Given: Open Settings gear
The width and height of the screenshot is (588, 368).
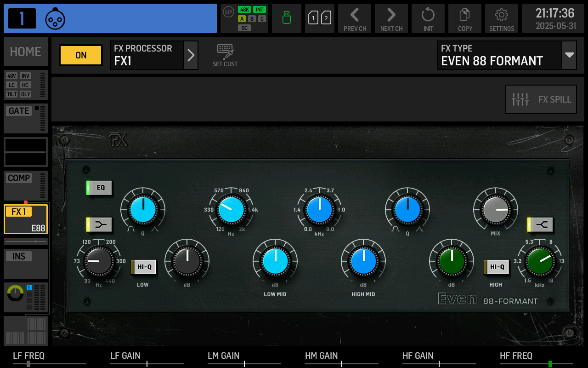Looking at the screenshot, I should tap(502, 18).
